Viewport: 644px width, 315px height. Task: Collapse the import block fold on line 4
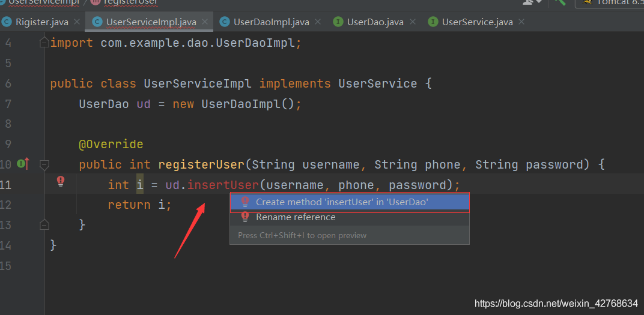(44, 43)
